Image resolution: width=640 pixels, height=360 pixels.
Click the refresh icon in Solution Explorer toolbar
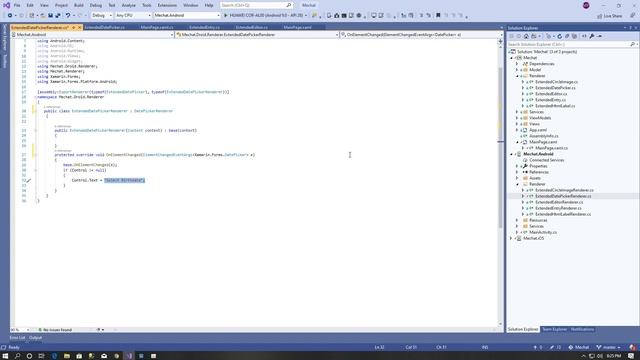[559, 36]
